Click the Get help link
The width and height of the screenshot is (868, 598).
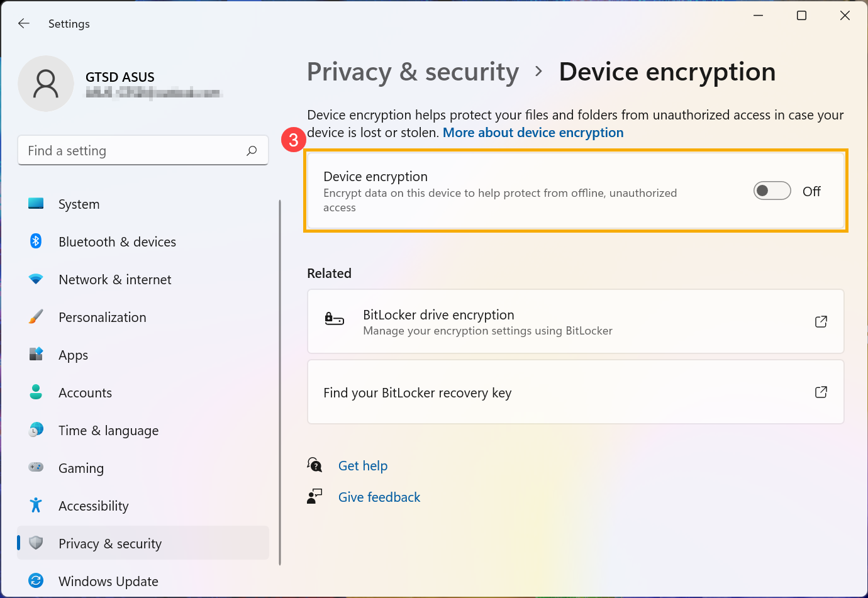click(363, 465)
